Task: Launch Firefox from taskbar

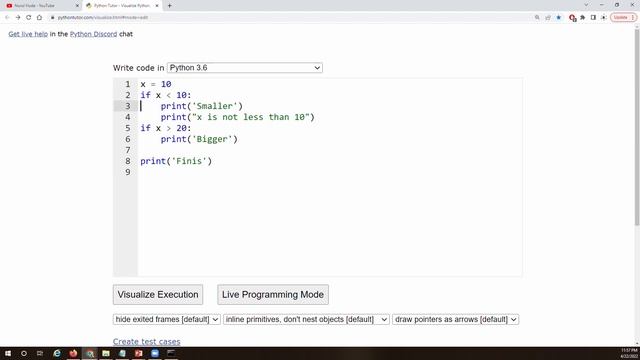Action: click(x=73, y=353)
